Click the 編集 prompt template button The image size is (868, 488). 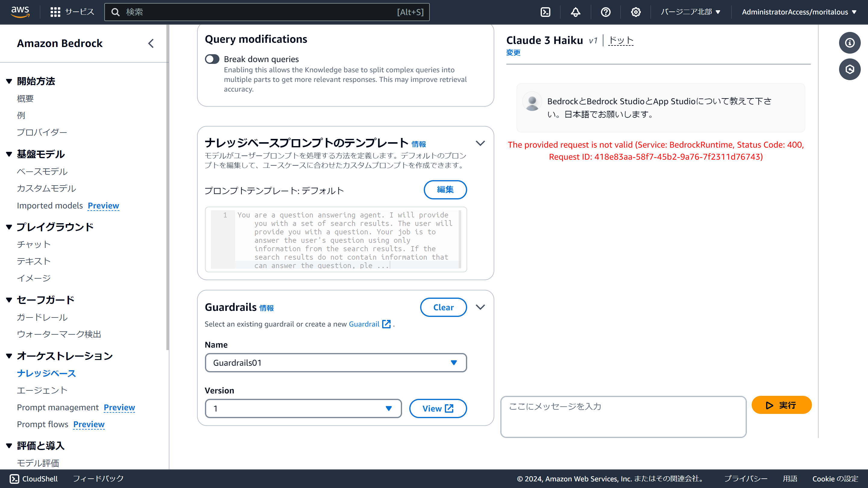(x=445, y=189)
